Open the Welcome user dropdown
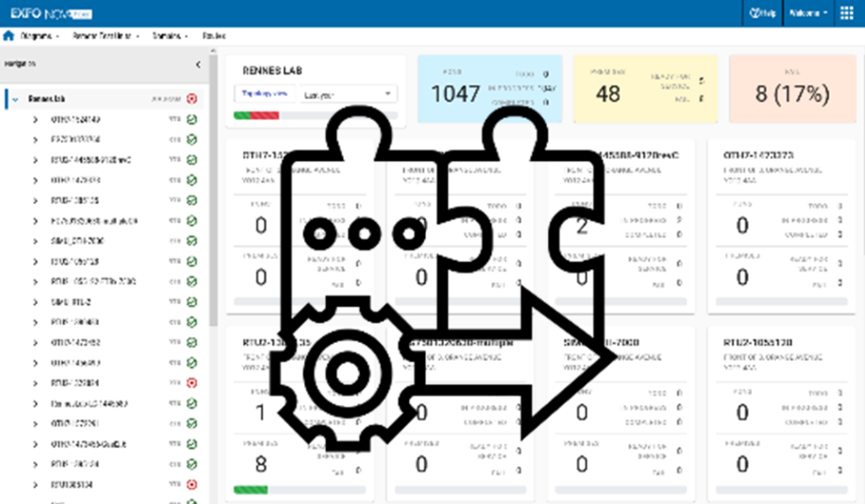 [x=808, y=13]
